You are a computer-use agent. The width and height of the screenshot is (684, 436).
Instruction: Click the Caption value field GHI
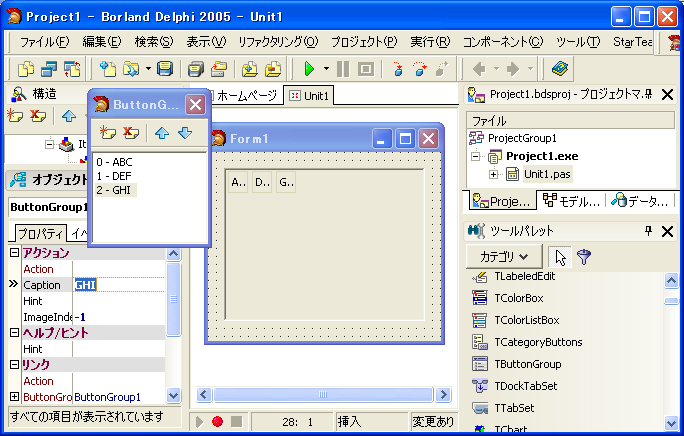click(x=119, y=285)
